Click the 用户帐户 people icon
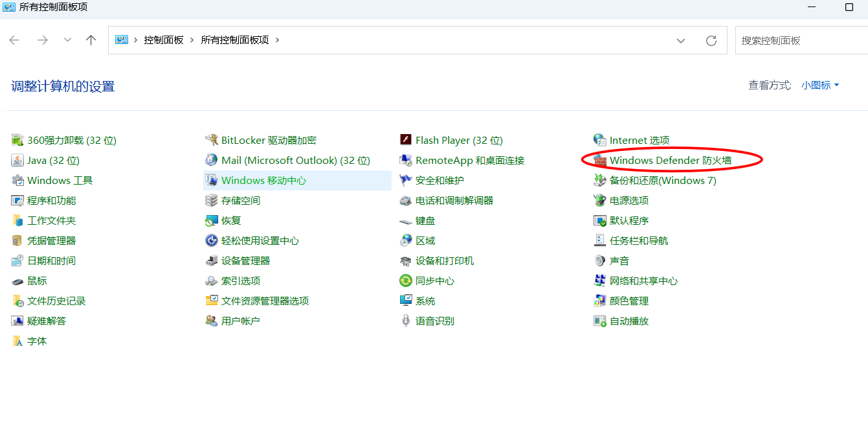 click(x=212, y=321)
